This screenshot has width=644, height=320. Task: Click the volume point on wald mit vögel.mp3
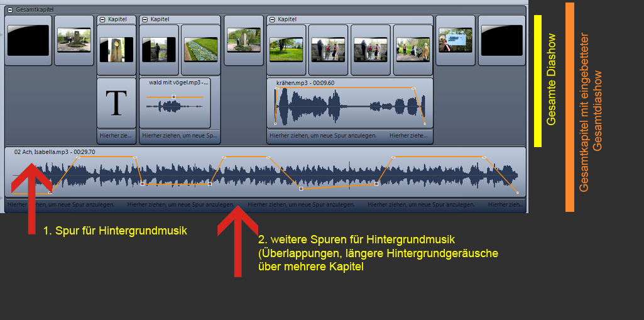[x=173, y=97]
